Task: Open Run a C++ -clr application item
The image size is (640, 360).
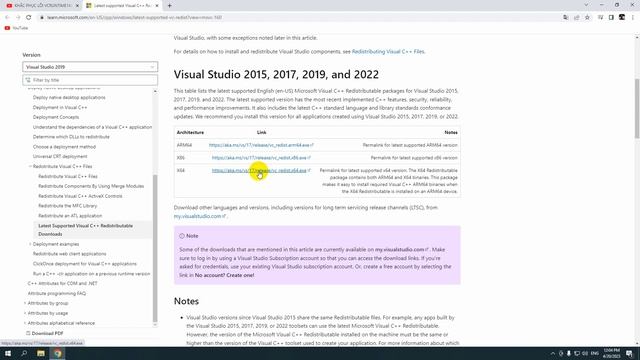Action: (x=91, y=273)
